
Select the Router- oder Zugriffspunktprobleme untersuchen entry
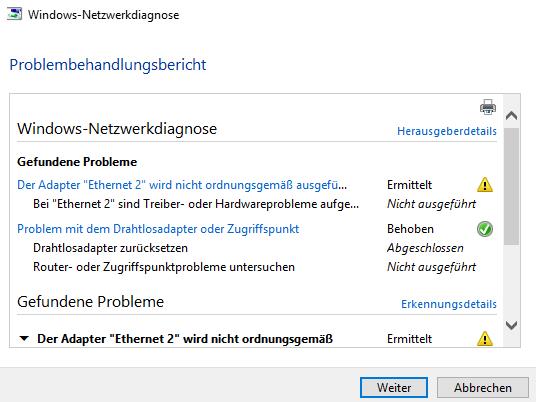[164, 267]
